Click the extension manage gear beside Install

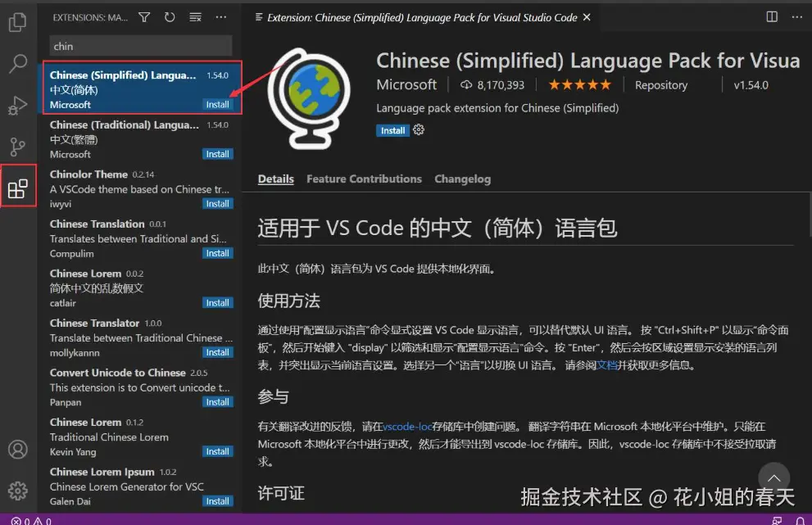419,130
